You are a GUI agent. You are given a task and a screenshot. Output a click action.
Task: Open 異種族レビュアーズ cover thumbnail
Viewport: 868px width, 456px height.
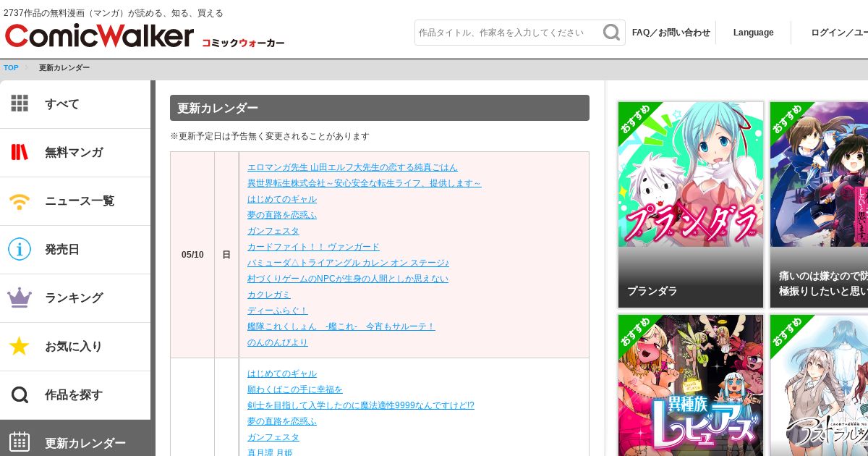point(691,385)
